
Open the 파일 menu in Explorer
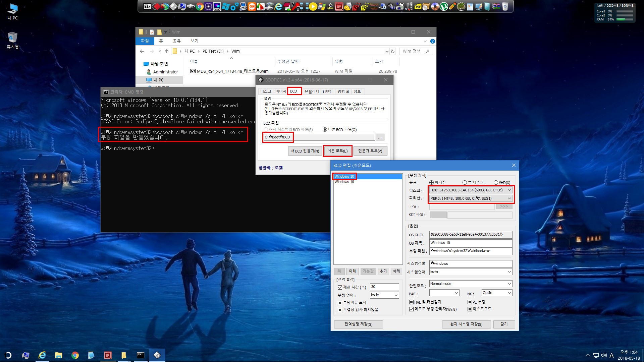145,41
